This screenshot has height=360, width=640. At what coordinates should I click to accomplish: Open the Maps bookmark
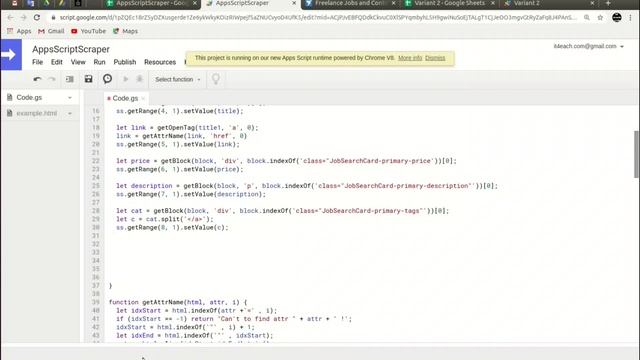point(125,31)
